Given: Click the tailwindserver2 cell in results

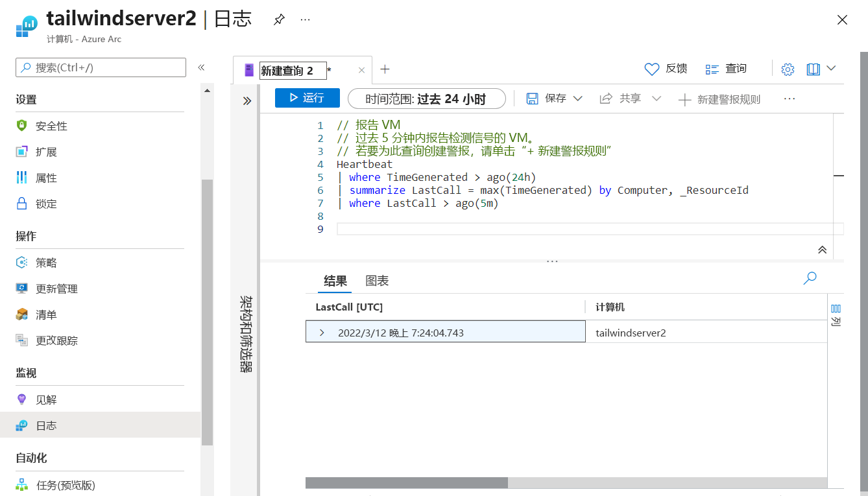Looking at the screenshot, I should pyautogui.click(x=631, y=333).
